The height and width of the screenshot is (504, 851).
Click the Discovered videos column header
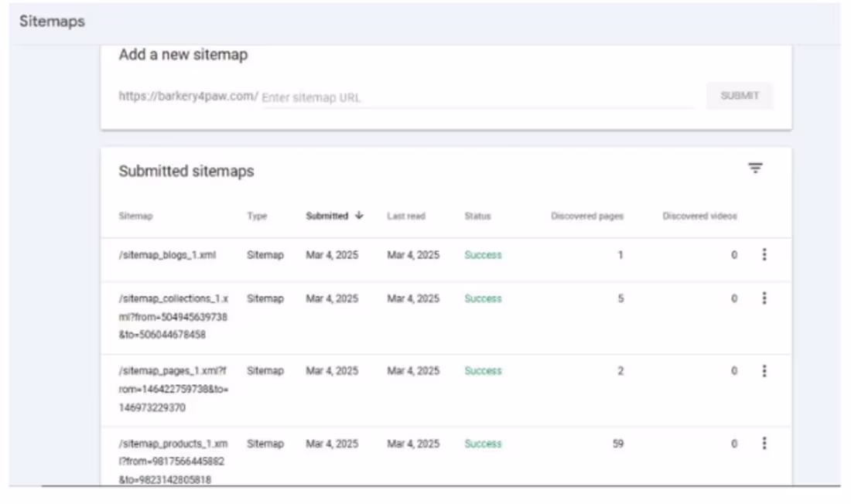pyautogui.click(x=699, y=216)
